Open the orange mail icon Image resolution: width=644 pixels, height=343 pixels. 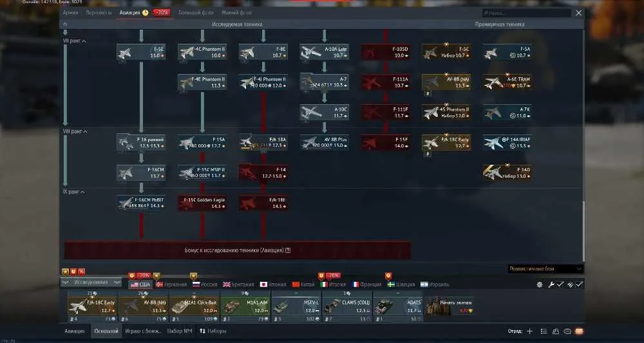pos(579,331)
